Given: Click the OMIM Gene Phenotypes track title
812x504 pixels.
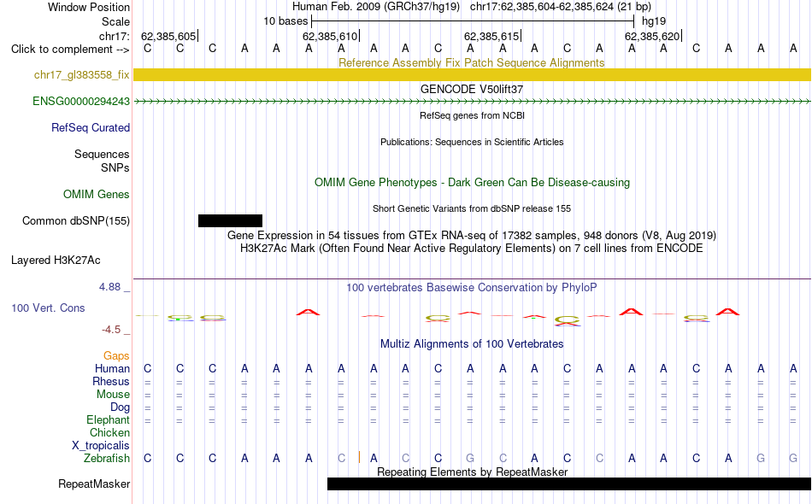Looking at the screenshot, I should pos(473,183).
